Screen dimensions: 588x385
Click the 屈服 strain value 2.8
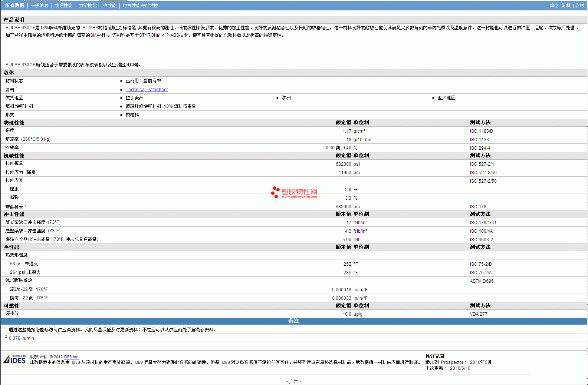pyautogui.click(x=348, y=190)
